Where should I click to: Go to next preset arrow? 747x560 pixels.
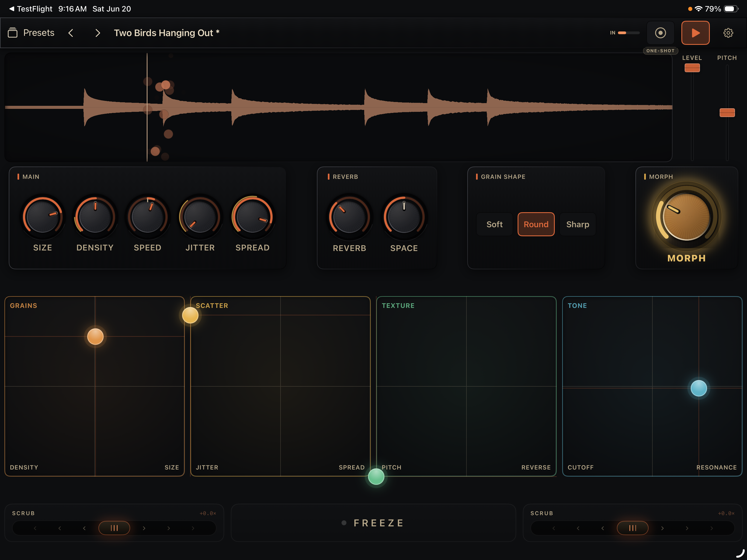click(98, 33)
